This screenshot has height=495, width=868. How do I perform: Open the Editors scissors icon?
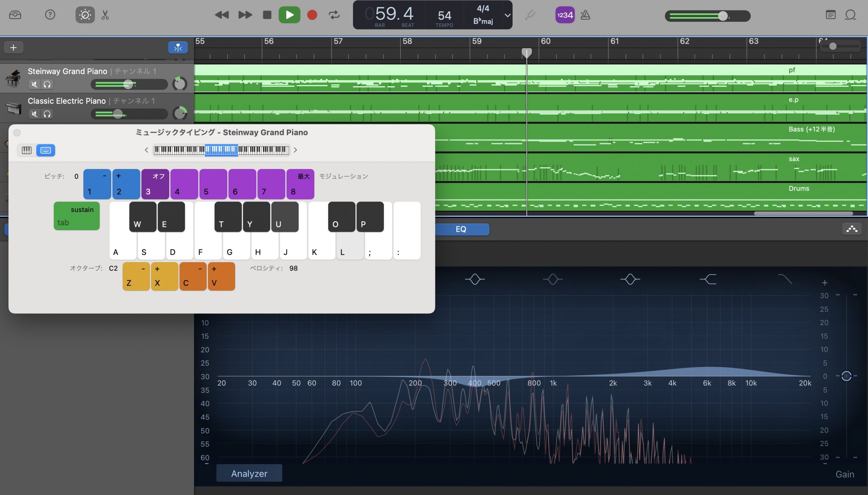[105, 15]
